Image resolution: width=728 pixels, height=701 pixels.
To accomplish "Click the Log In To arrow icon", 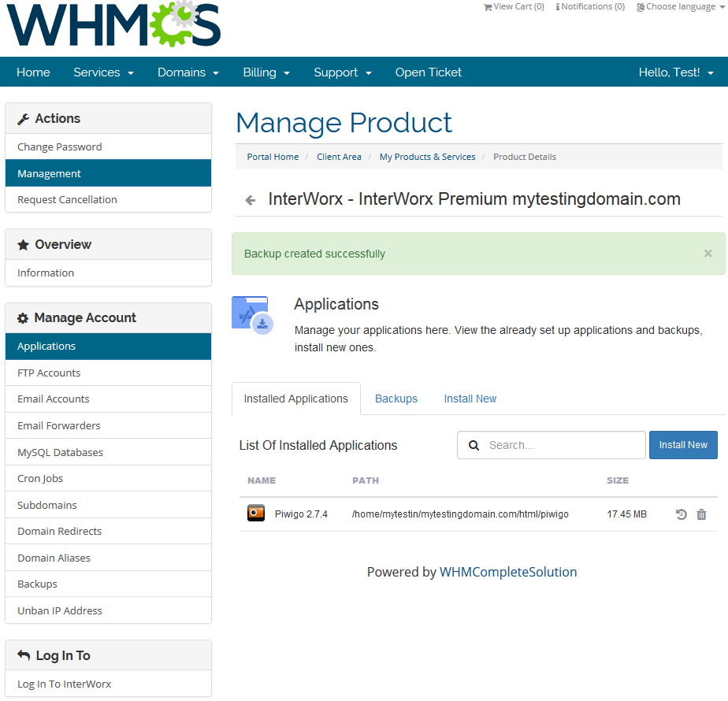I will (24, 655).
